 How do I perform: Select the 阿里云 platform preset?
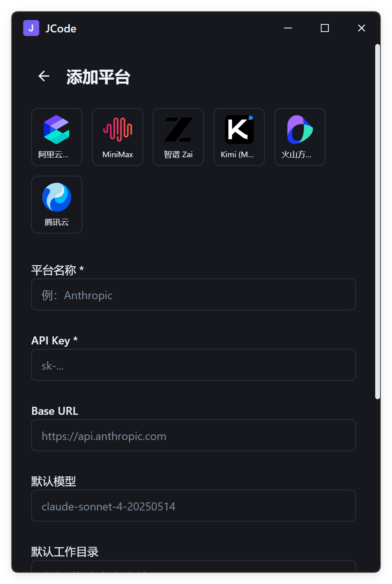click(57, 137)
